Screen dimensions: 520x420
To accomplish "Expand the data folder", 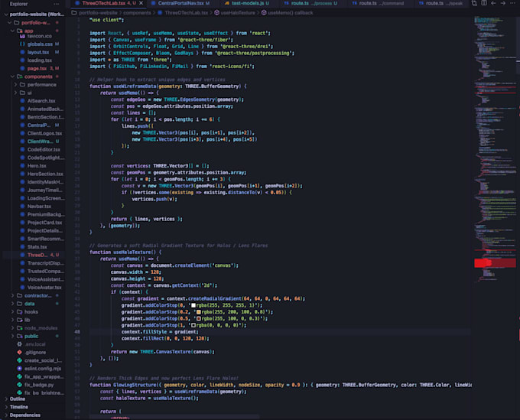I will point(12,304).
